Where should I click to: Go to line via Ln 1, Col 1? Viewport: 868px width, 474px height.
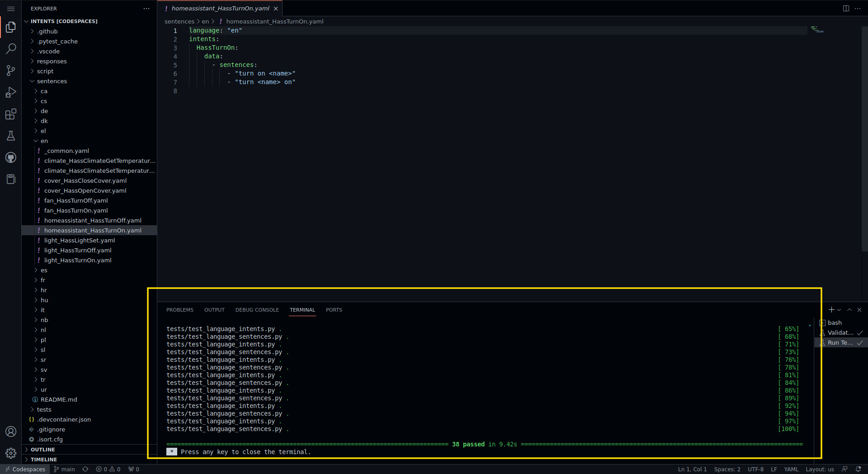[692, 469]
